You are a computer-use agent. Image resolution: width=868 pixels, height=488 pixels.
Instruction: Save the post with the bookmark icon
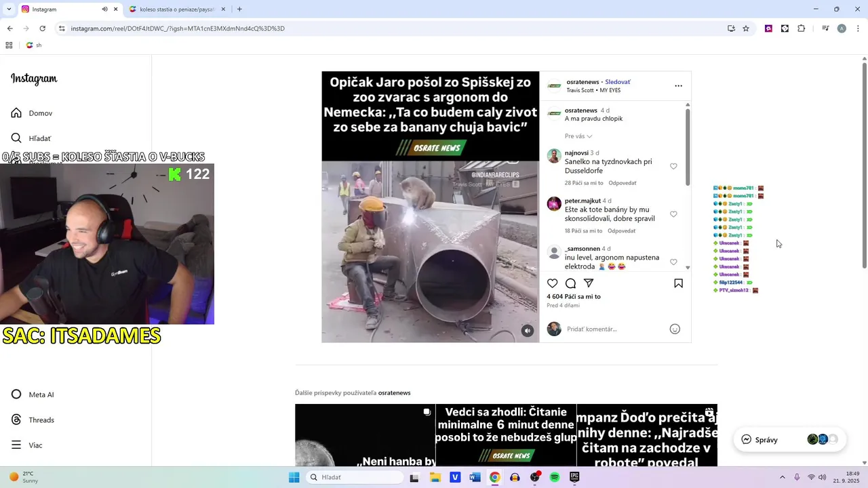click(x=678, y=283)
